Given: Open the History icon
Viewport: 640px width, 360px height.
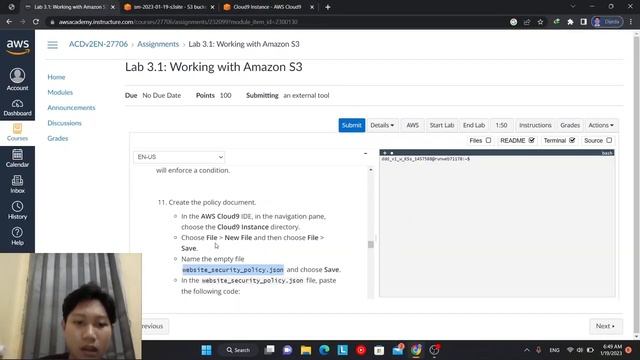Looking at the screenshot, I should (17, 211).
